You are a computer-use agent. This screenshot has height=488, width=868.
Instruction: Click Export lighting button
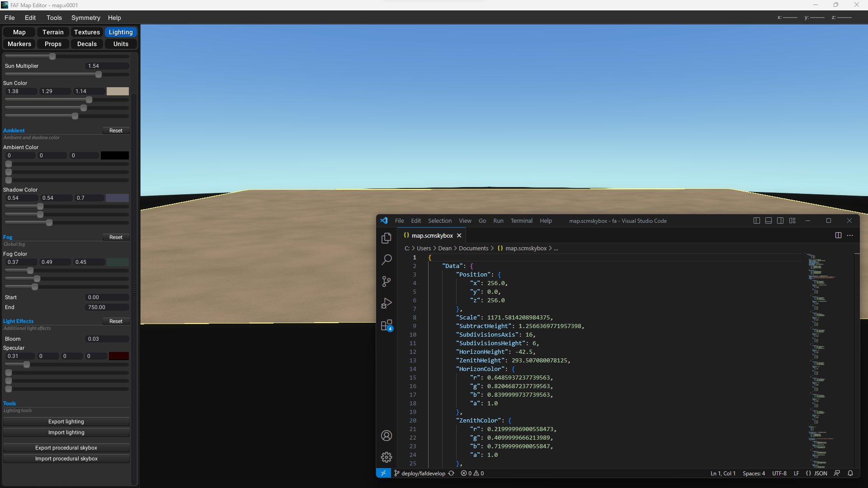pyautogui.click(x=66, y=422)
